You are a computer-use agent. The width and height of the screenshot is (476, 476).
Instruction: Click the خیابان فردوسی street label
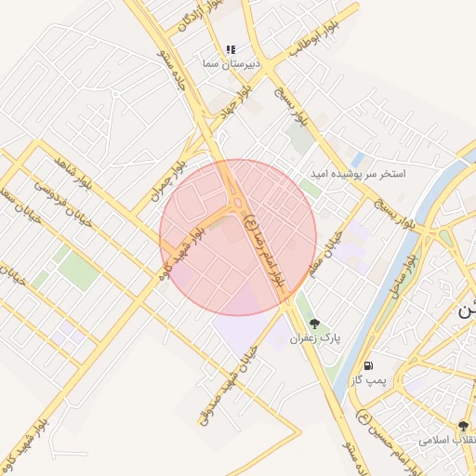click(x=63, y=205)
